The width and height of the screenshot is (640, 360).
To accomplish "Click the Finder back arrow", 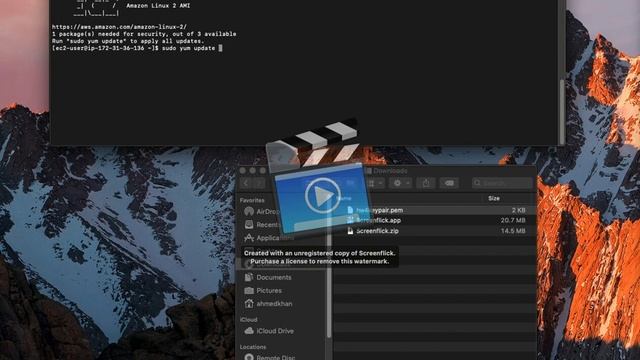I will pyautogui.click(x=246, y=183).
